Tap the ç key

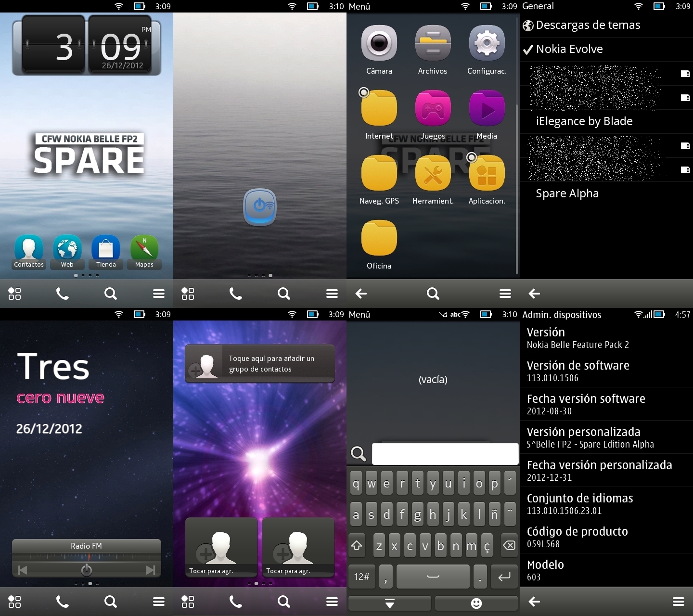point(487,546)
